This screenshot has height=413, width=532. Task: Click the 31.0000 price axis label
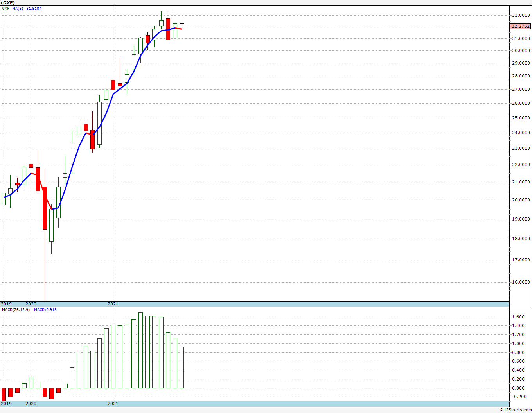click(521, 38)
